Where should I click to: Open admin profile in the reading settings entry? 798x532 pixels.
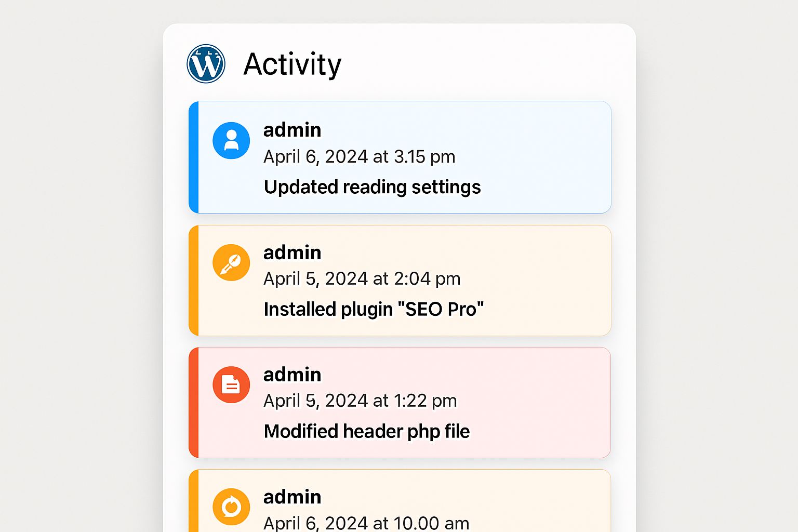point(292,130)
